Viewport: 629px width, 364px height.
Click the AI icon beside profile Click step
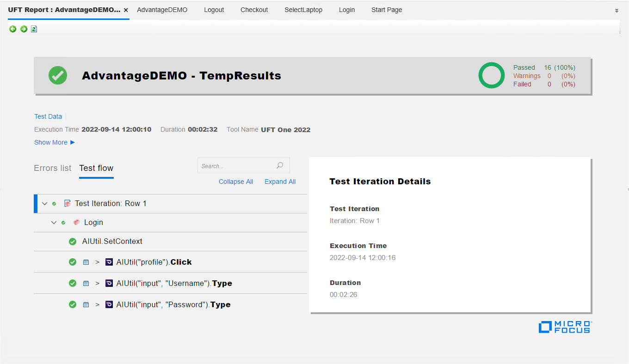(x=109, y=262)
